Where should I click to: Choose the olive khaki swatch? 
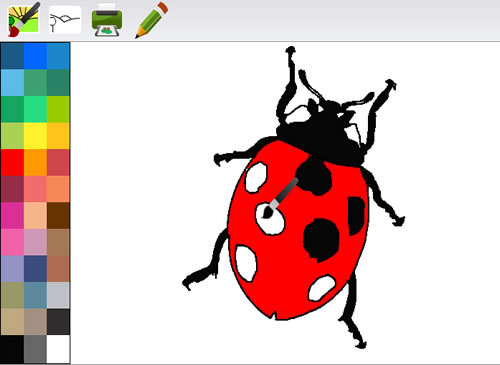coord(12,296)
